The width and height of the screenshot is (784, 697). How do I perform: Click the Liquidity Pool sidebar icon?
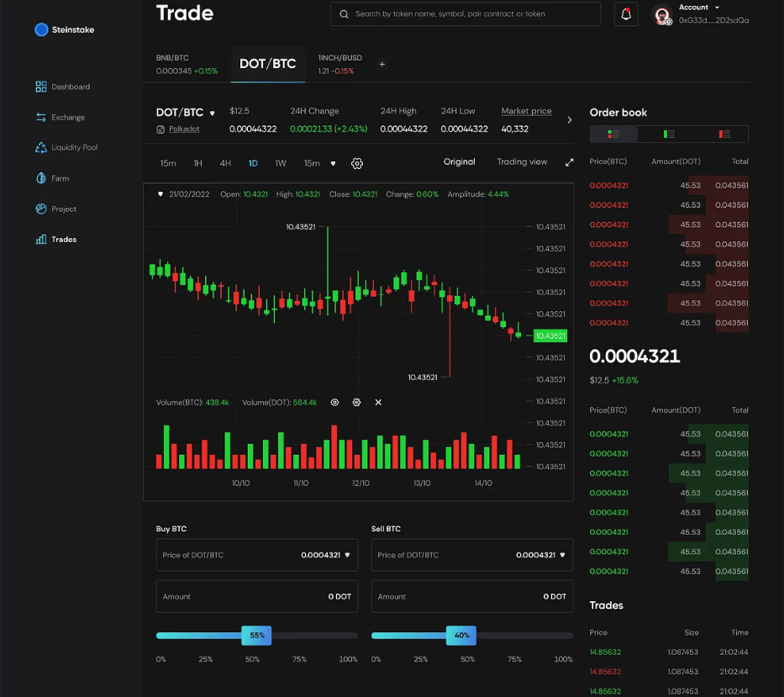coord(41,148)
